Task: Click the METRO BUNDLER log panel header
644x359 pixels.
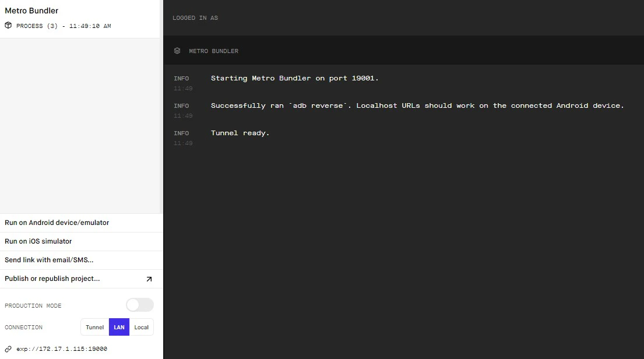Action: (403, 51)
